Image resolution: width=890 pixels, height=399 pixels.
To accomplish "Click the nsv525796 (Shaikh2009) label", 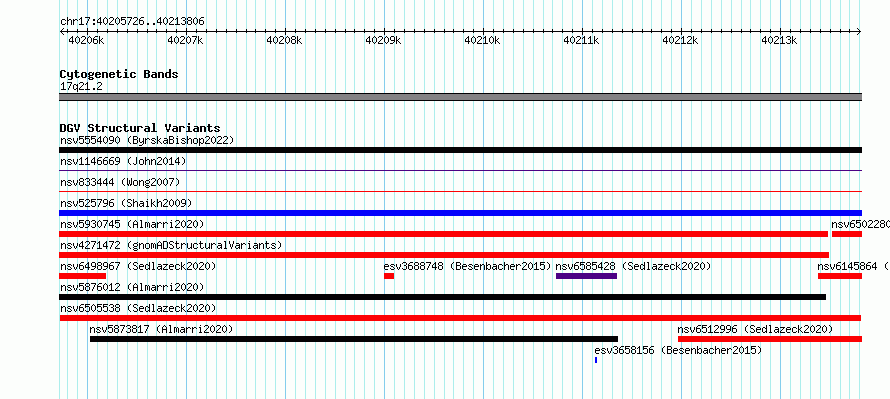I will click(x=126, y=203).
